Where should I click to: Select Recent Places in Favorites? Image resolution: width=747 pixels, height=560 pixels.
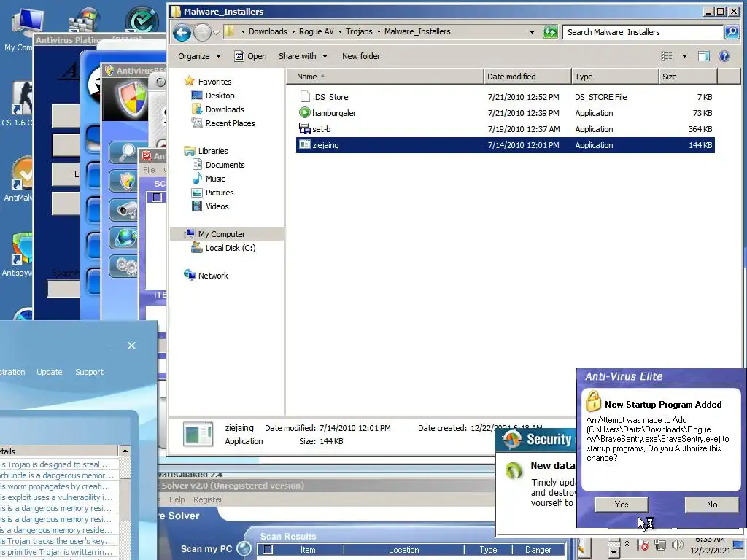tap(230, 123)
